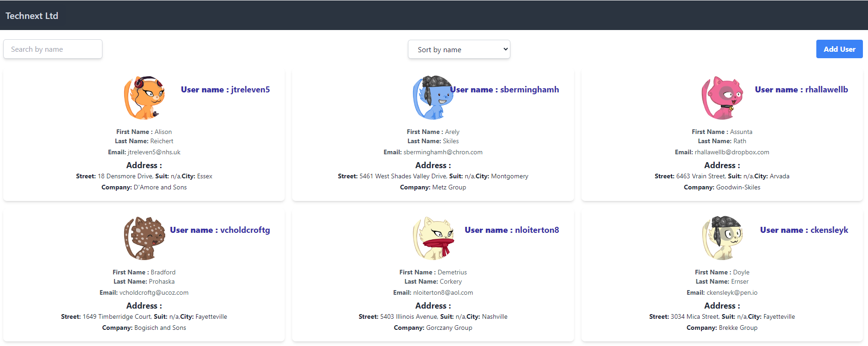Click first name Arely

click(452, 132)
